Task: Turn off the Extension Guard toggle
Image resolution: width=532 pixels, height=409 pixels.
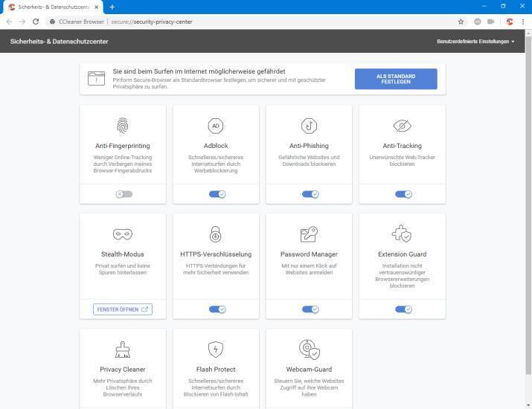Action: pos(403,309)
